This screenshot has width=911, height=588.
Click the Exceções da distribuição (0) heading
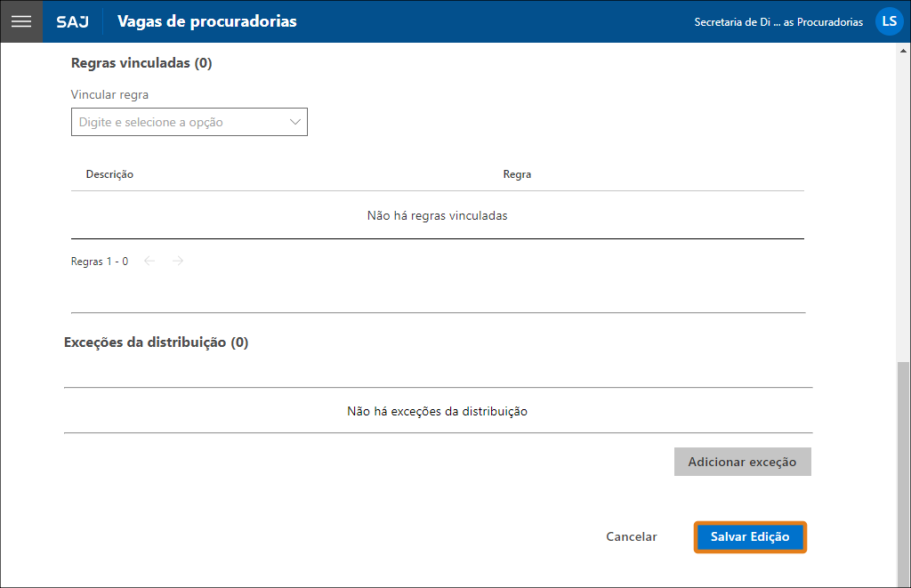pyautogui.click(x=156, y=342)
